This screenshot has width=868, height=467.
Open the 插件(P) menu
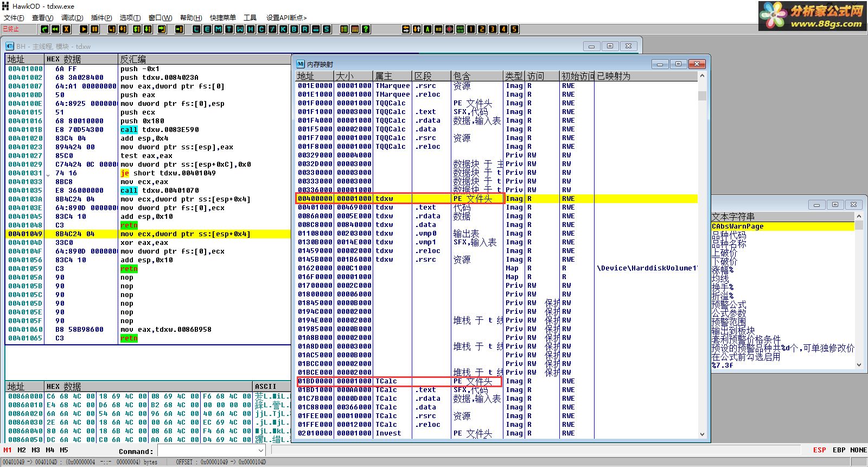(x=101, y=18)
